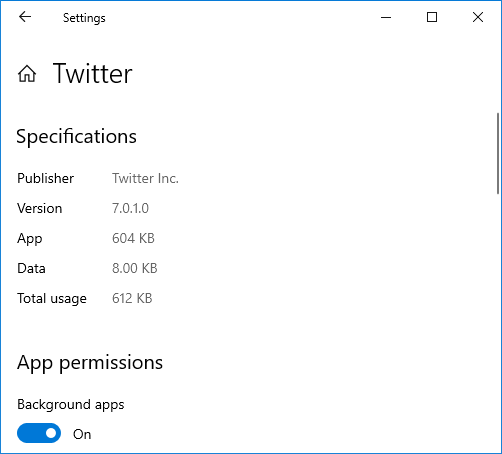Open Settings home via house icon
502x454 pixels.
(x=27, y=74)
